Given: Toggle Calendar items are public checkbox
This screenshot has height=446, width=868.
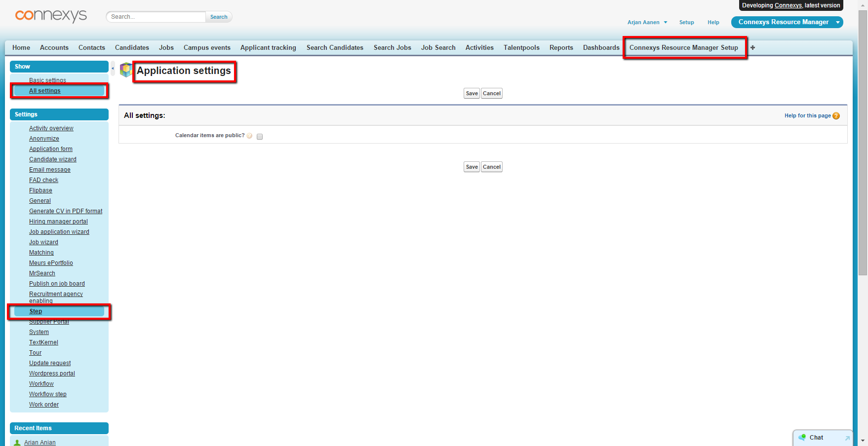Looking at the screenshot, I should [x=260, y=137].
